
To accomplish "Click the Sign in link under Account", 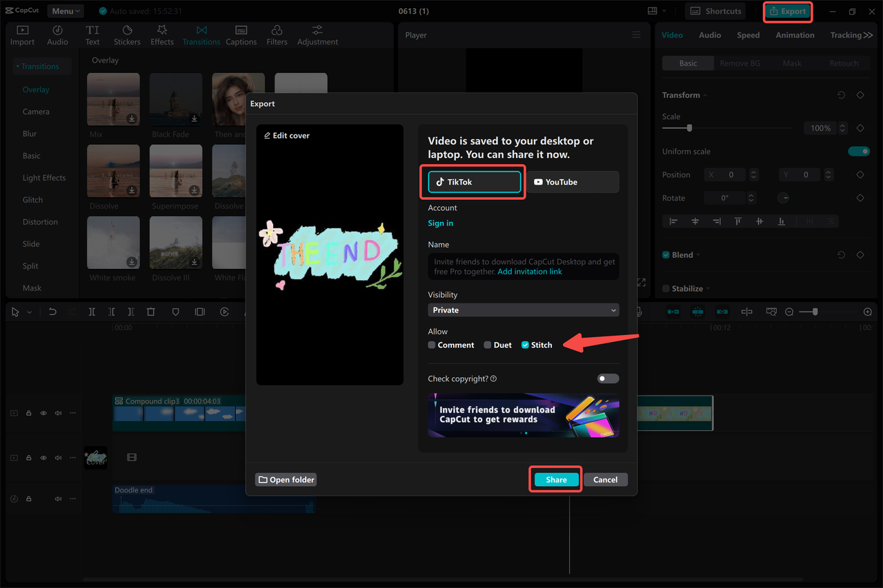I will pyautogui.click(x=440, y=223).
